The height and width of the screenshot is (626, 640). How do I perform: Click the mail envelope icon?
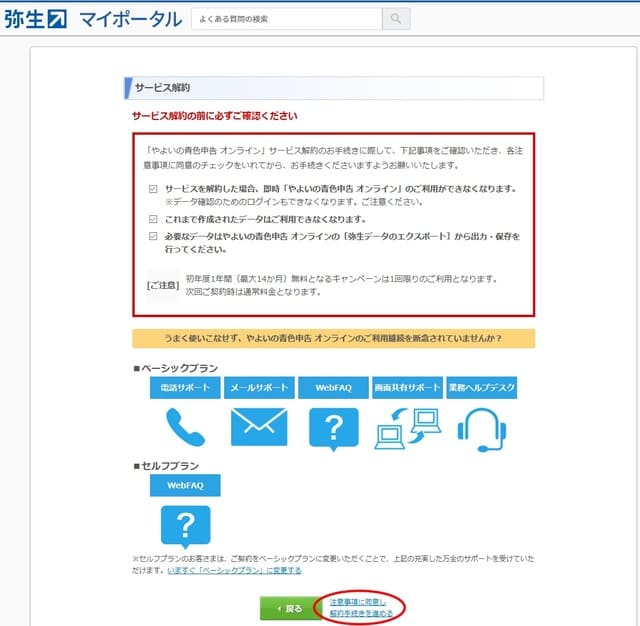(x=259, y=427)
